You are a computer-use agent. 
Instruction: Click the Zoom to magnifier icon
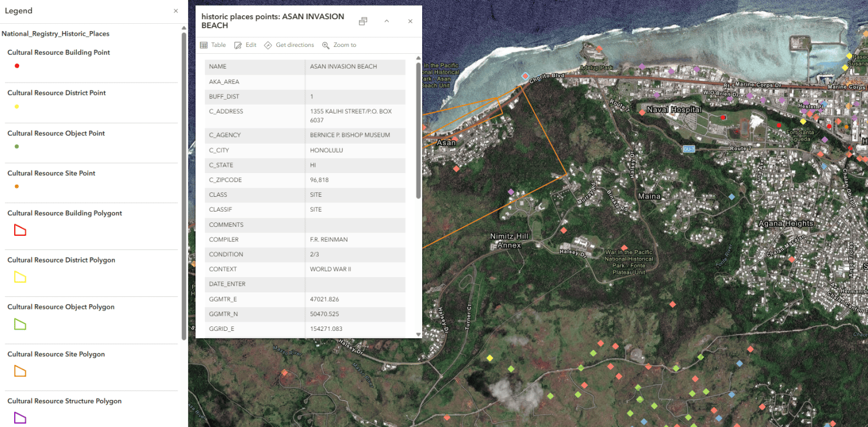(325, 45)
